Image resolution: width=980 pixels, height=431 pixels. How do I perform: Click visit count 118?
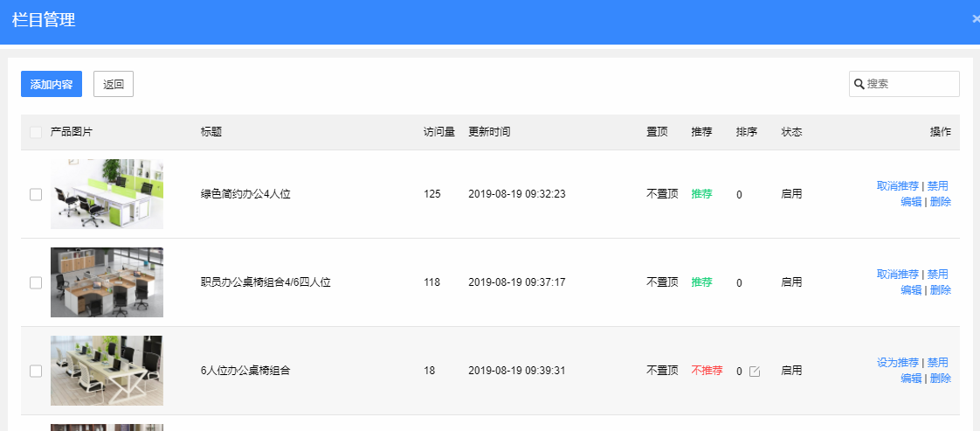[431, 282]
